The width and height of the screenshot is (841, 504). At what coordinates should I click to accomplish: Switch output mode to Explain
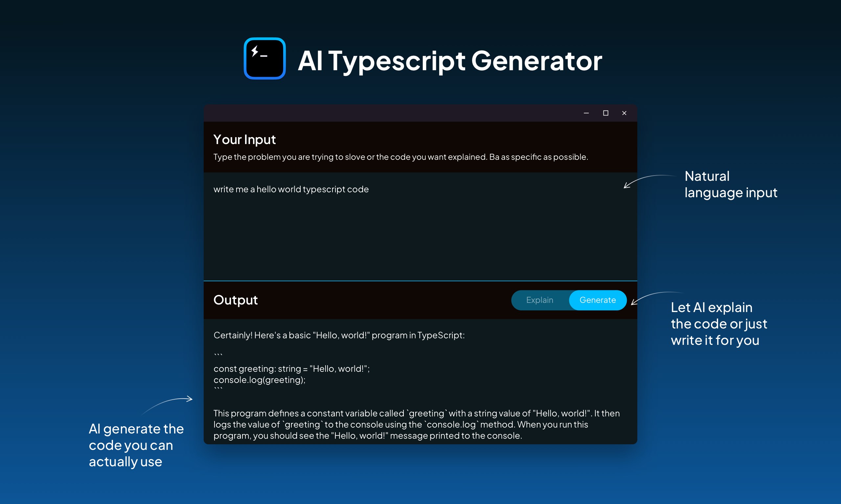[x=539, y=300]
